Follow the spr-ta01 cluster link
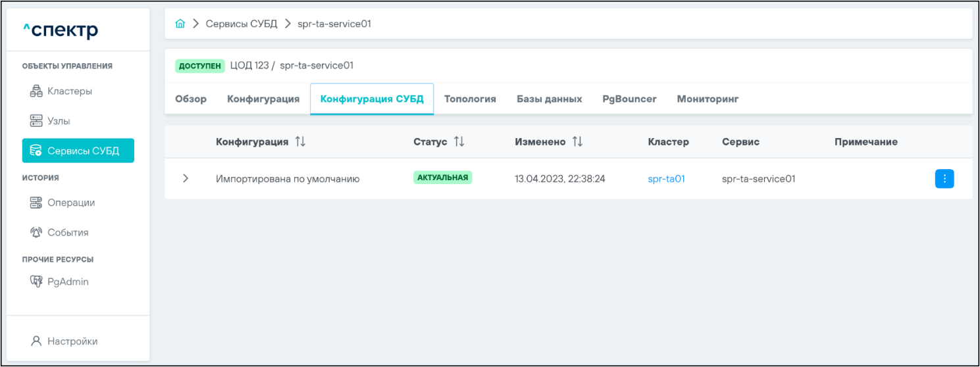 point(666,178)
